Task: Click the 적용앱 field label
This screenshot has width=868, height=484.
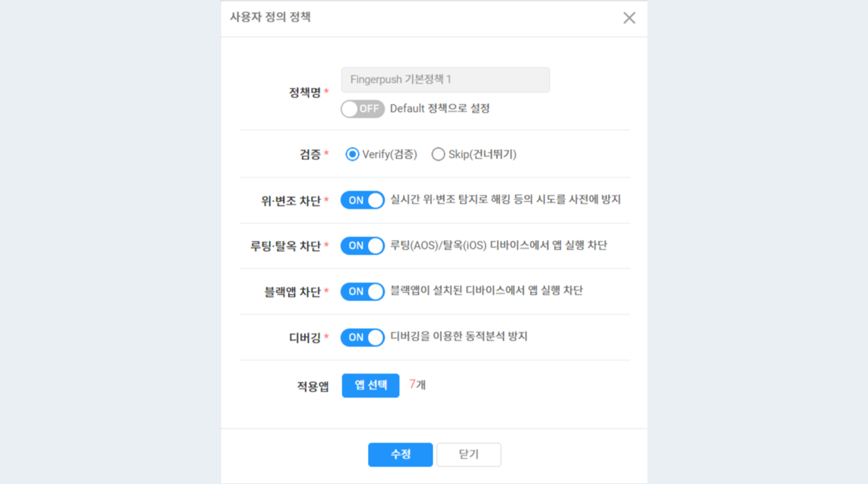Action: coord(312,386)
